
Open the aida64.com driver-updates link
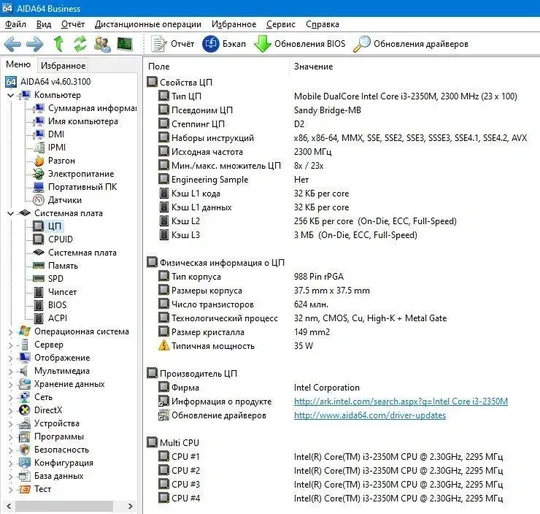370,416
